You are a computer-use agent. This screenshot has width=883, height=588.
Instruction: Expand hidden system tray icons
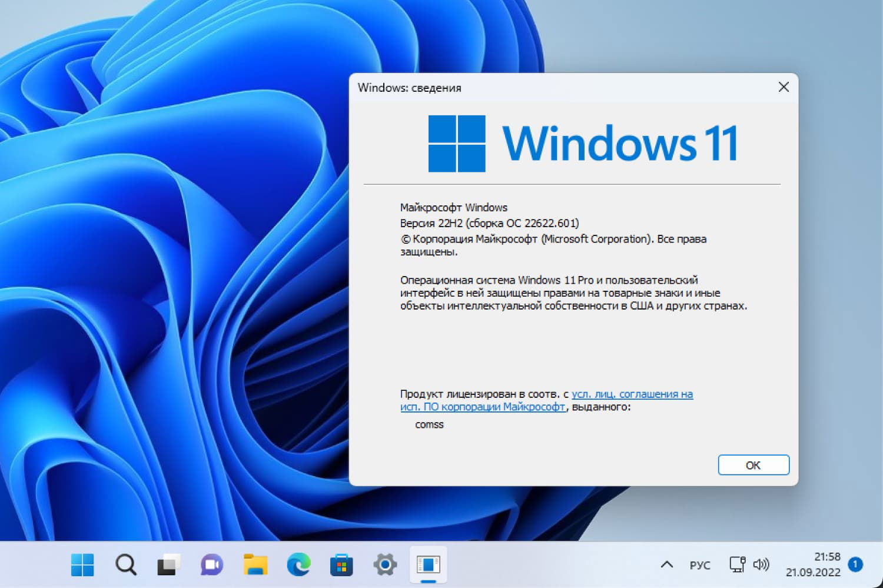click(x=666, y=564)
